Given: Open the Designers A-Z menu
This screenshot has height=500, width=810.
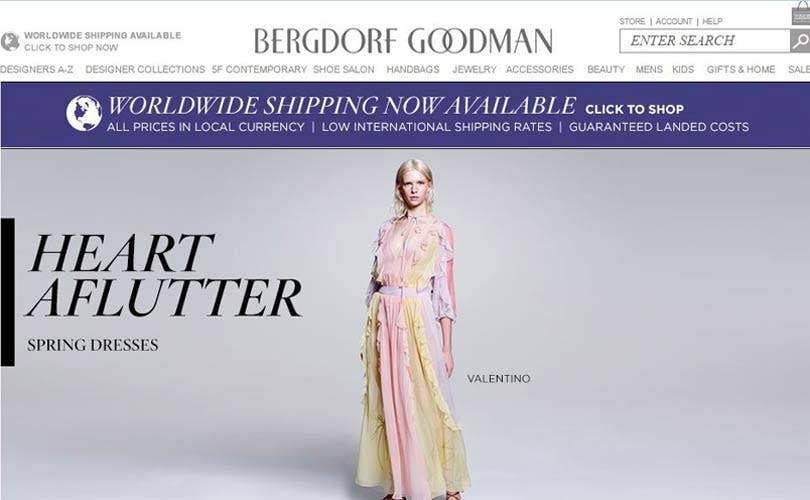Looking at the screenshot, I should pyautogui.click(x=37, y=69).
